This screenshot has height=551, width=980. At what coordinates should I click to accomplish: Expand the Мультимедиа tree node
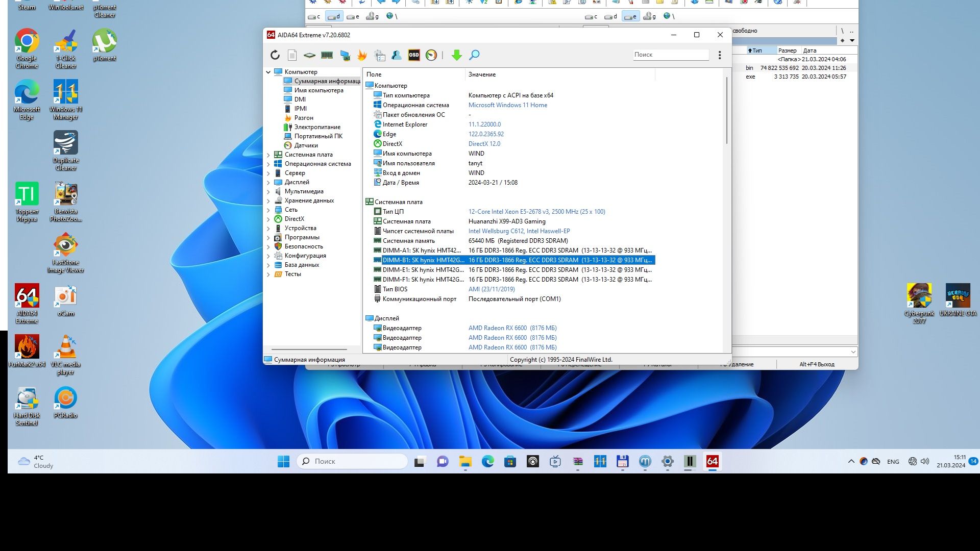(x=268, y=191)
